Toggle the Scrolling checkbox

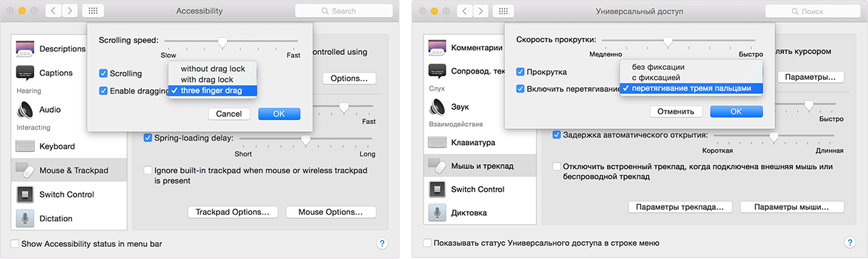(x=103, y=73)
